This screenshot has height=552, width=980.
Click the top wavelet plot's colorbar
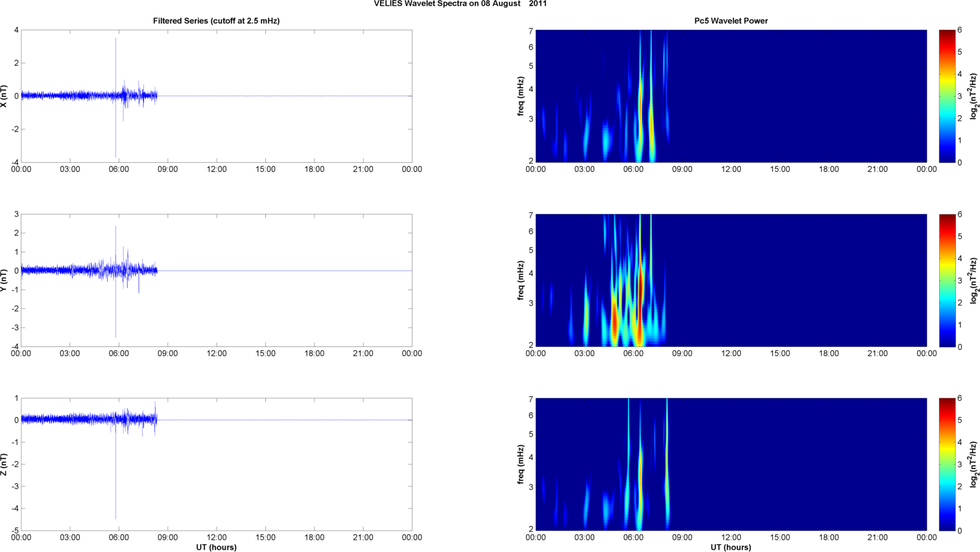click(x=947, y=96)
